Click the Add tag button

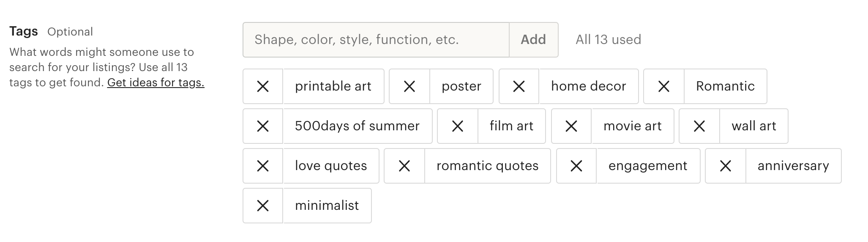click(533, 40)
